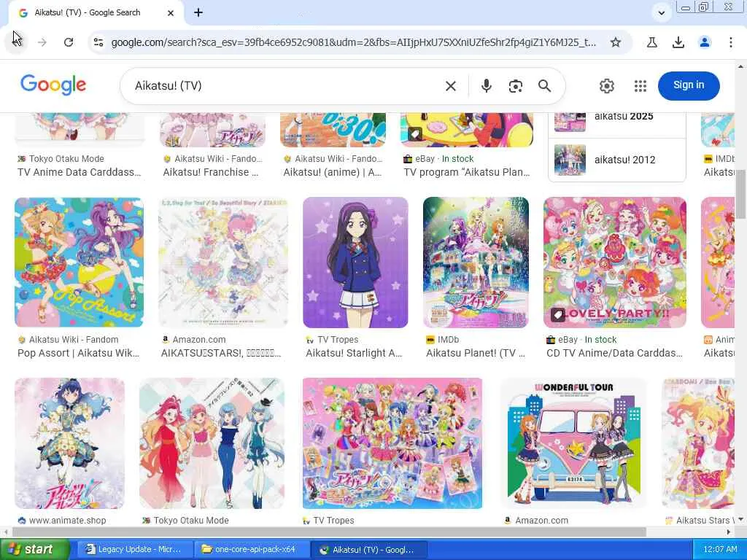Click the address bar URL

353,42
